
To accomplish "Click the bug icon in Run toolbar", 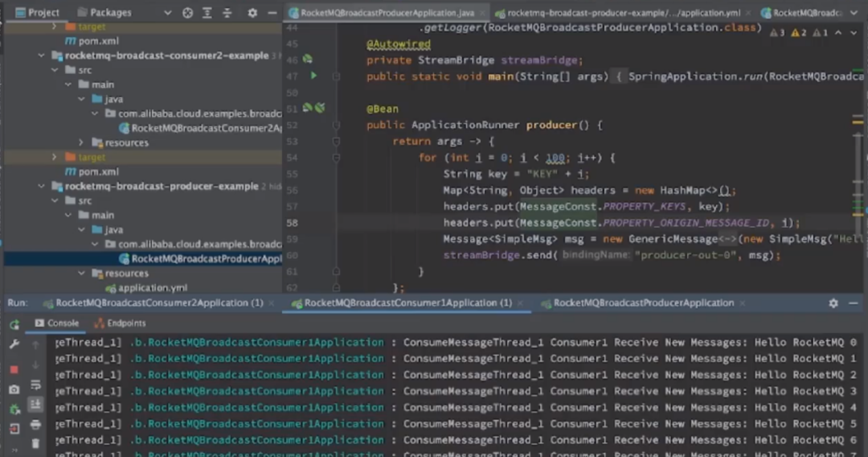I will (x=14, y=410).
